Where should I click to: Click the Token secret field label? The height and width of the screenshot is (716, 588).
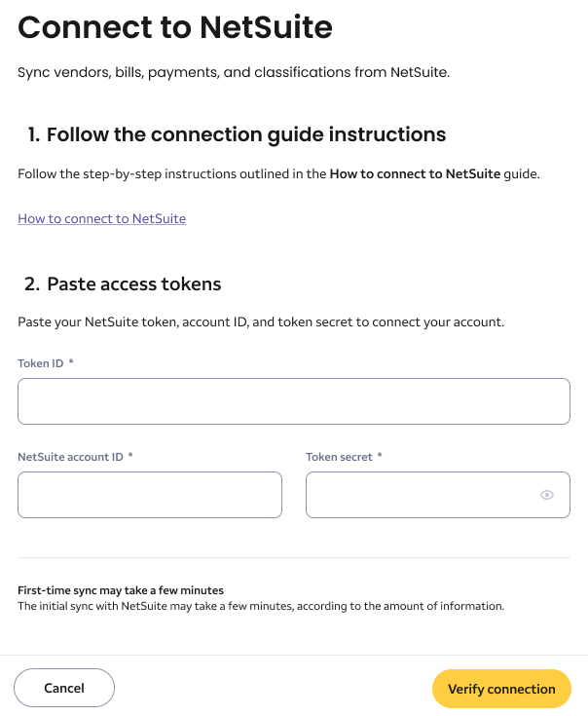tap(339, 456)
